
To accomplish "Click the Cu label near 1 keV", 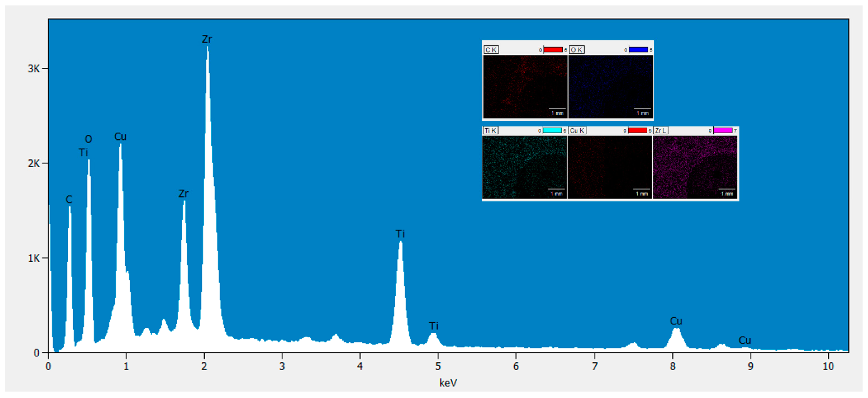I will coord(121,137).
